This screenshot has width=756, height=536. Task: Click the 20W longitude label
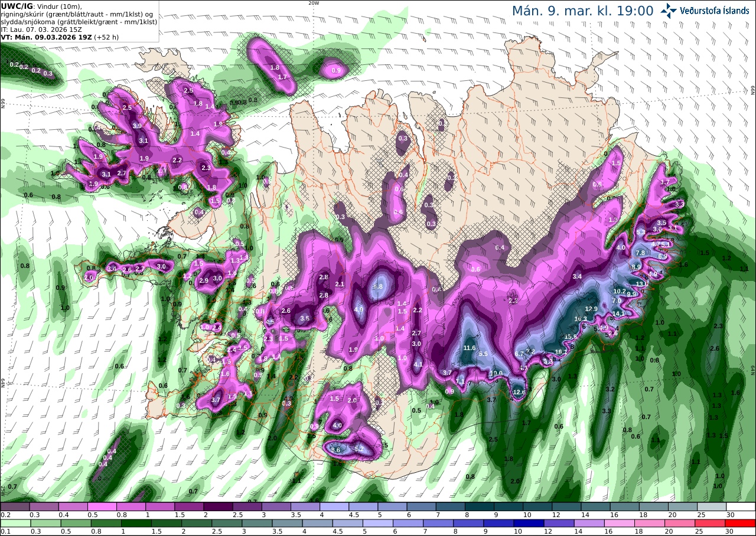(314, 3)
